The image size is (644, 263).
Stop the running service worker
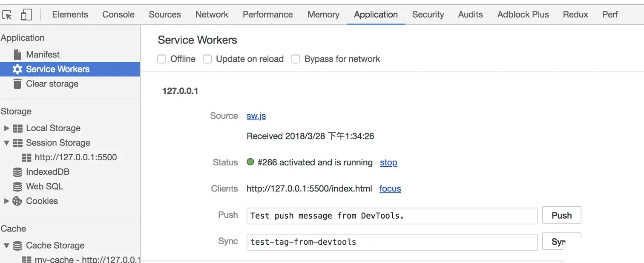pos(388,162)
